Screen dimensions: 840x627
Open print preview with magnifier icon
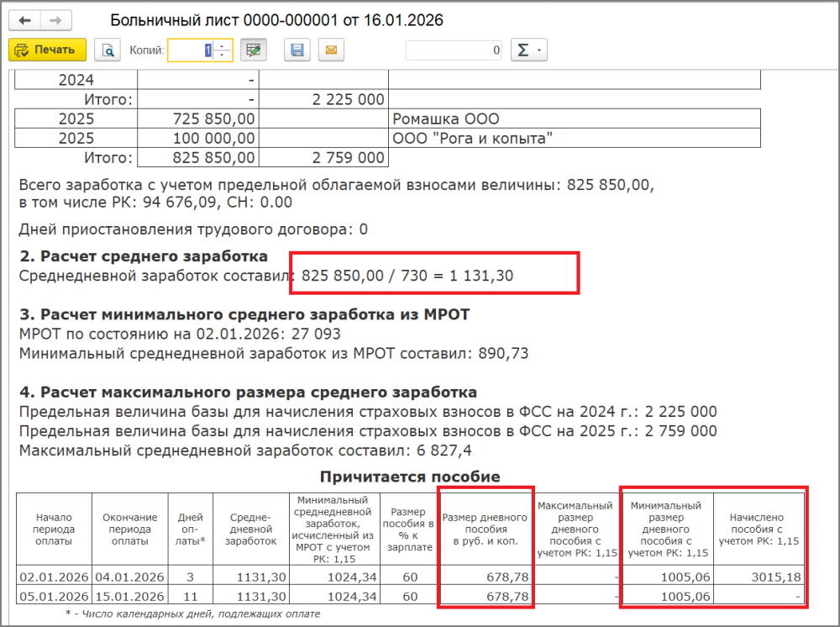click(x=107, y=50)
